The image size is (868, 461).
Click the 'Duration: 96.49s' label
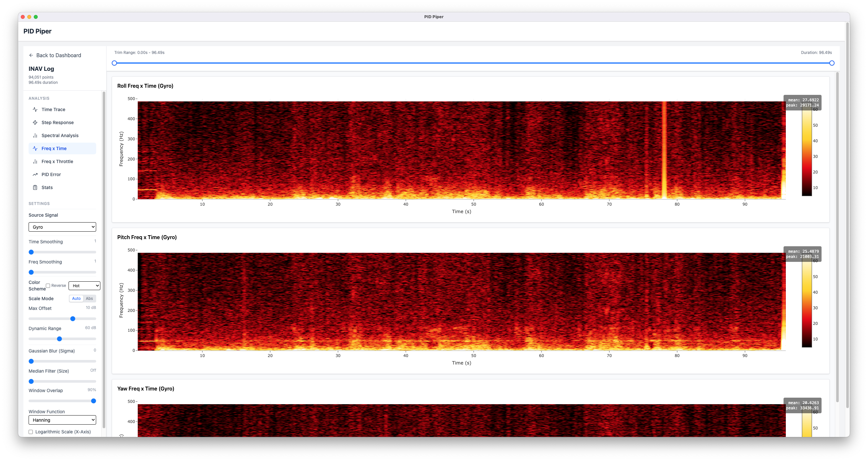[816, 53]
